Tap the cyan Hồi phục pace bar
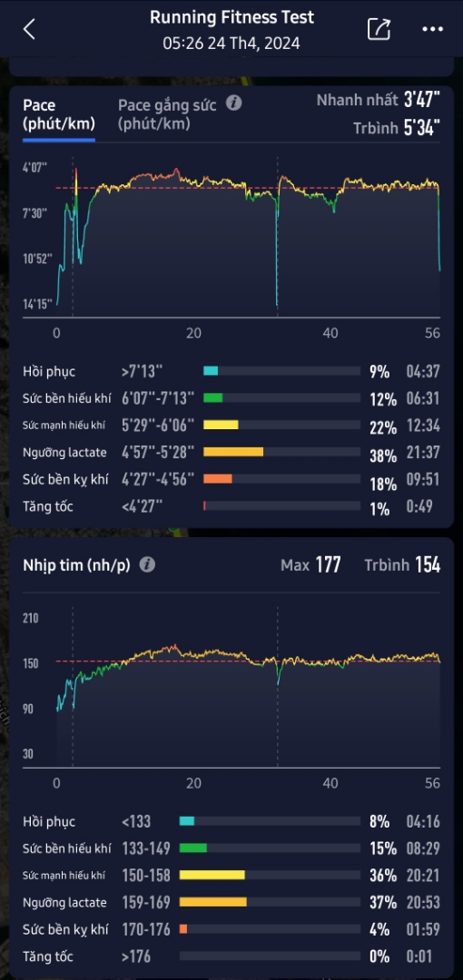Viewport: 463px width, 980px height. point(211,371)
